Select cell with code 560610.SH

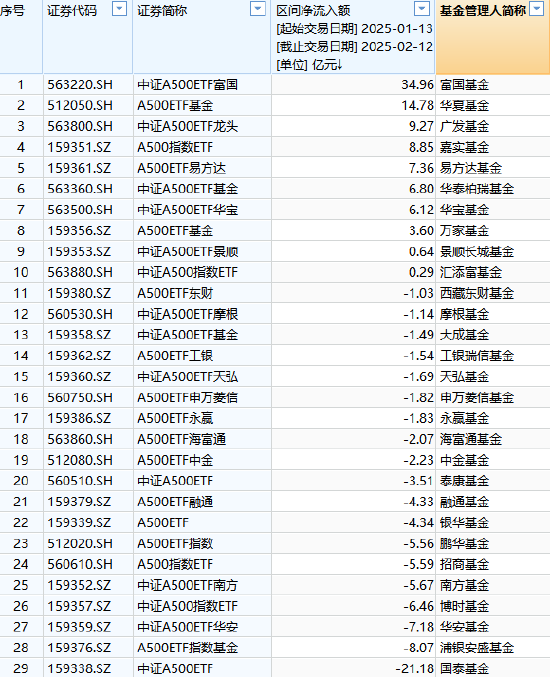click(88, 564)
